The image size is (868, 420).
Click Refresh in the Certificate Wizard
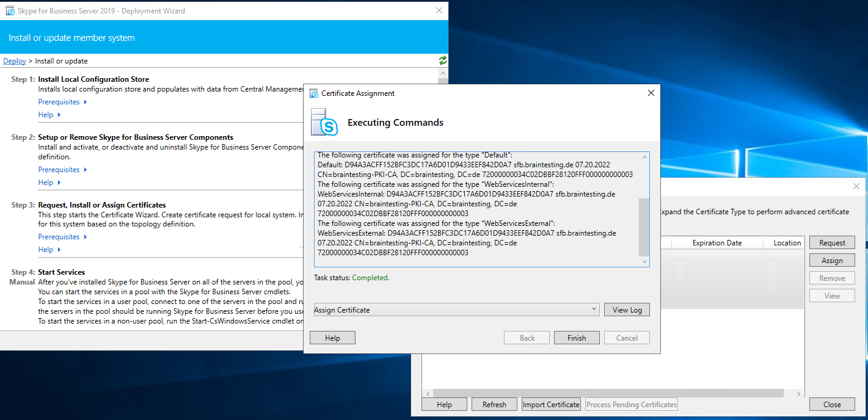point(494,404)
